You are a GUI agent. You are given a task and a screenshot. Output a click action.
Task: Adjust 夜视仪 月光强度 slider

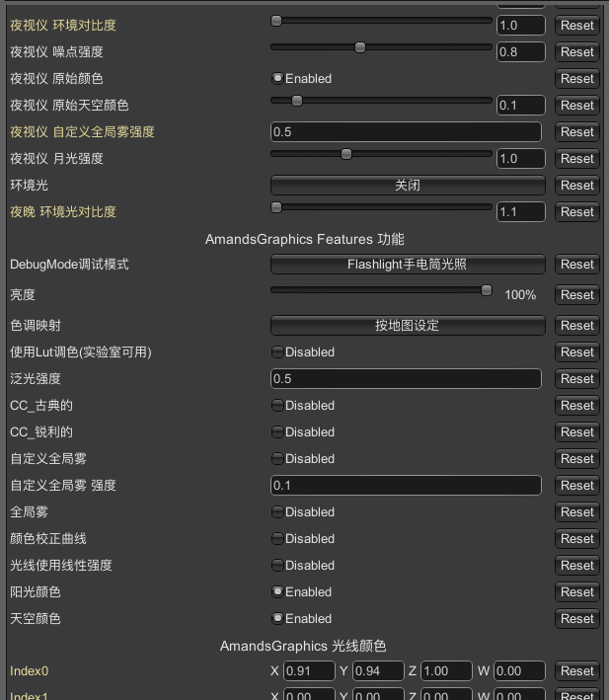tap(381, 154)
